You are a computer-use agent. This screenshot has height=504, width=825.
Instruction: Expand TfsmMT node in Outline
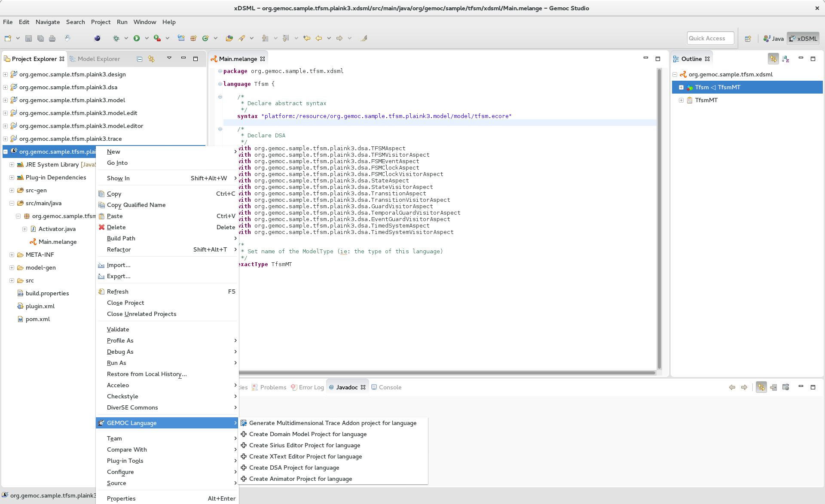click(x=681, y=100)
